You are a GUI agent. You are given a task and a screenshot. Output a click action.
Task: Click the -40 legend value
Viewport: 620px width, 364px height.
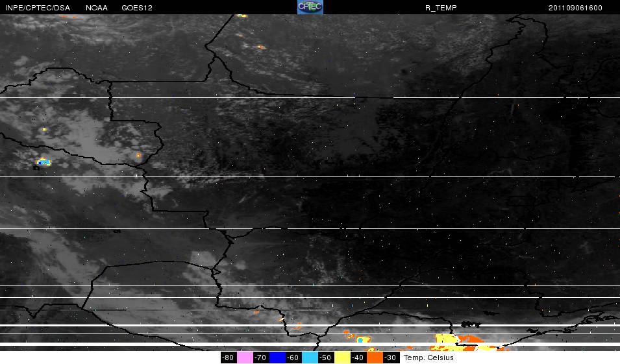pyautogui.click(x=358, y=358)
